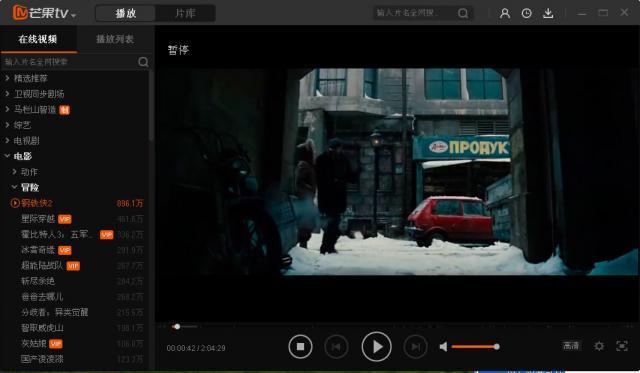Mute audio with the speaker icon
This screenshot has height=373, width=640.
(x=443, y=347)
